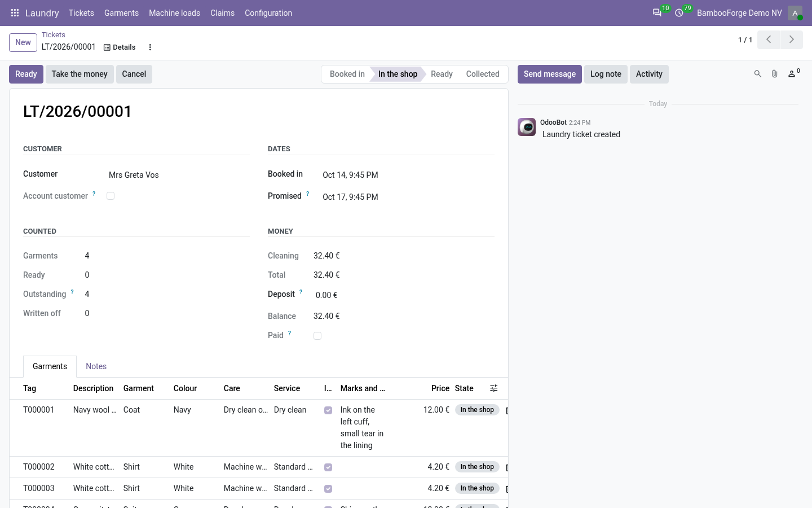The width and height of the screenshot is (812, 508).
Task: Open the conversations messages icon
Action: 657,12
